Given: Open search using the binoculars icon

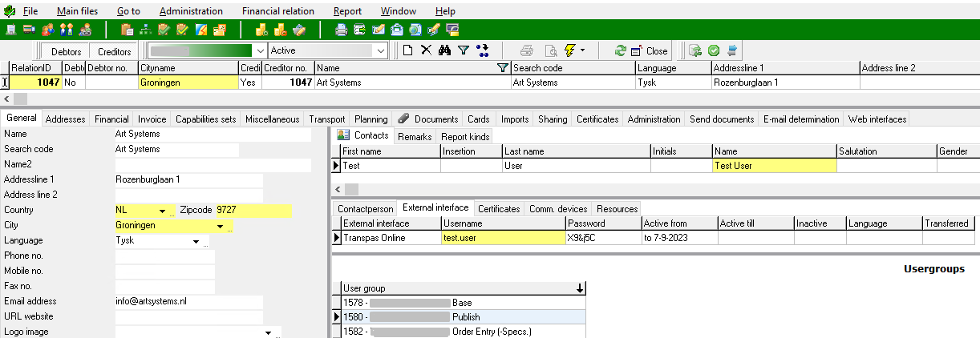Looking at the screenshot, I should click(x=444, y=50).
